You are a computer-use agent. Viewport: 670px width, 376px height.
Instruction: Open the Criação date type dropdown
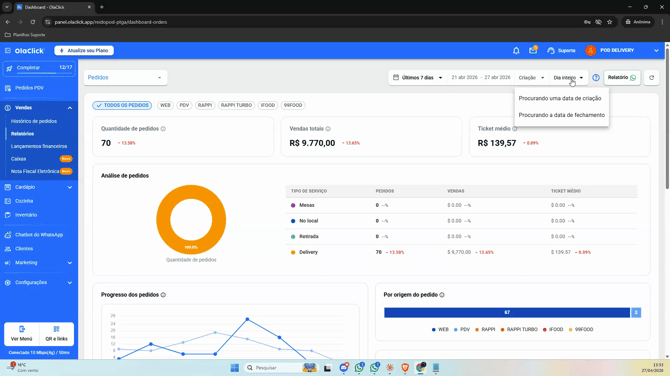pos(532,78)
